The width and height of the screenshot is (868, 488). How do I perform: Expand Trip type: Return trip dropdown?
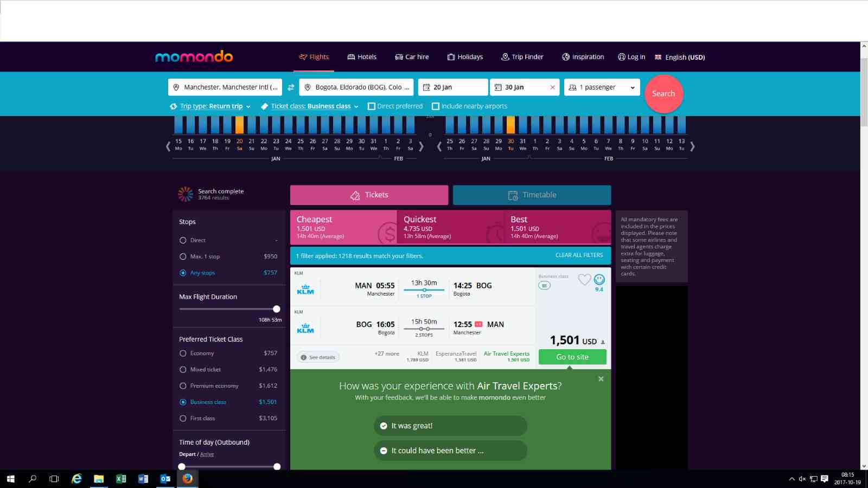pos(210,106)
